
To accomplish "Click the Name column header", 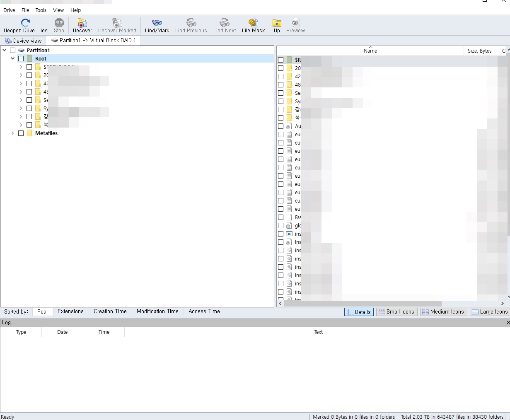I will [370, 51].
